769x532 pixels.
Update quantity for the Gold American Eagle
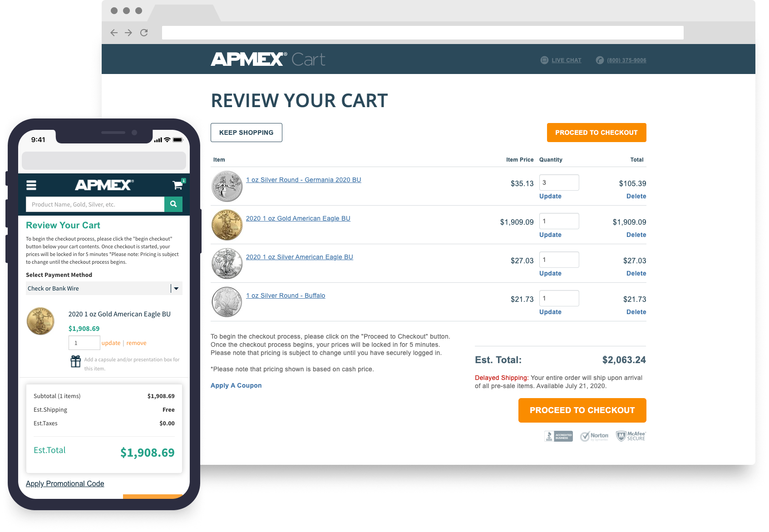tap(550, 235)
